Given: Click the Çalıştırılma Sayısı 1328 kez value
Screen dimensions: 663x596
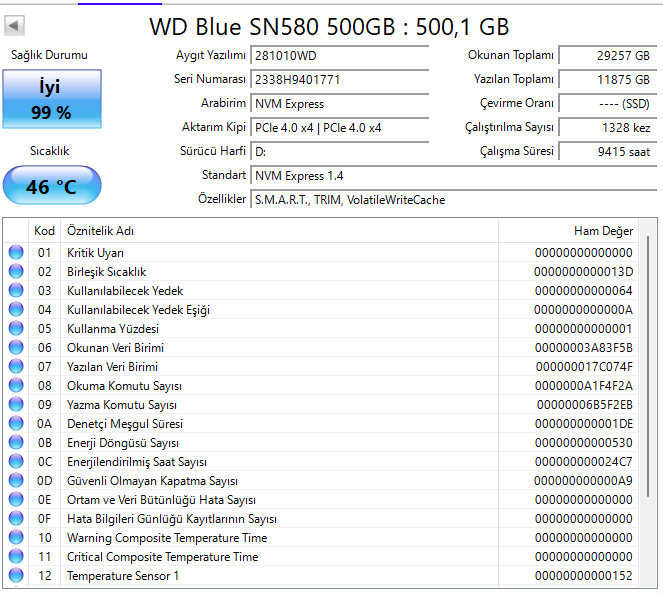Looking at the screenshot, I should [608, 128].
